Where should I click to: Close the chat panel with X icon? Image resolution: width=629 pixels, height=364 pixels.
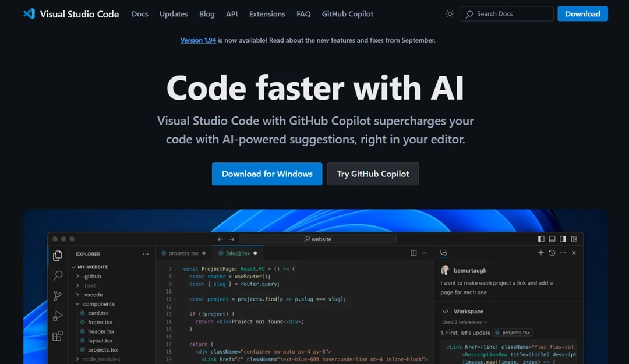pyautogui.click(x=574, y=253)
